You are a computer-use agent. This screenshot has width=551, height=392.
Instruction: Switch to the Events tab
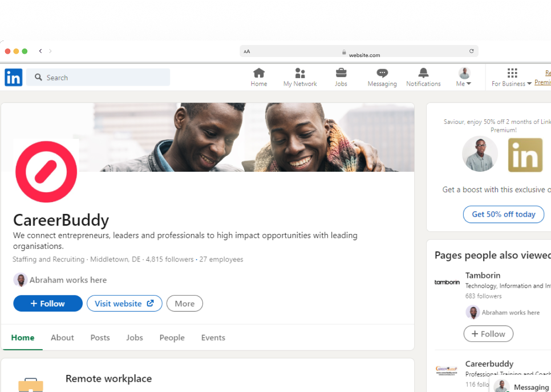coord(213,337)
